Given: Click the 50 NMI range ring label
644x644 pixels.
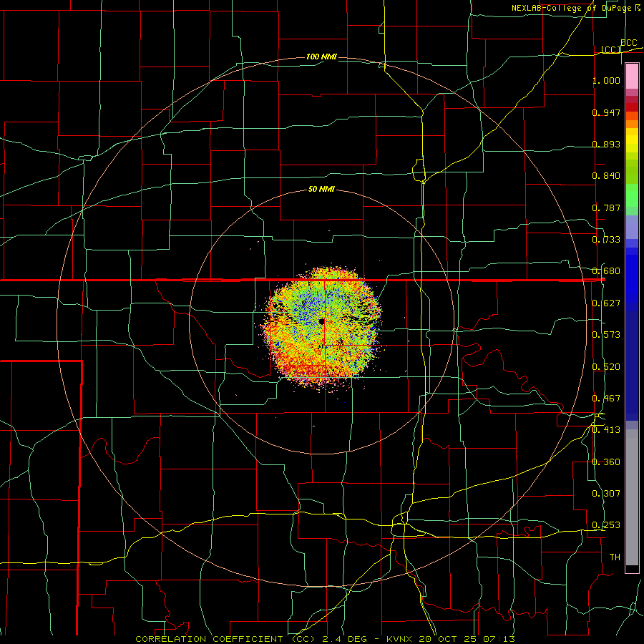Looking at the screenshot, I should (x=321, y=190).
